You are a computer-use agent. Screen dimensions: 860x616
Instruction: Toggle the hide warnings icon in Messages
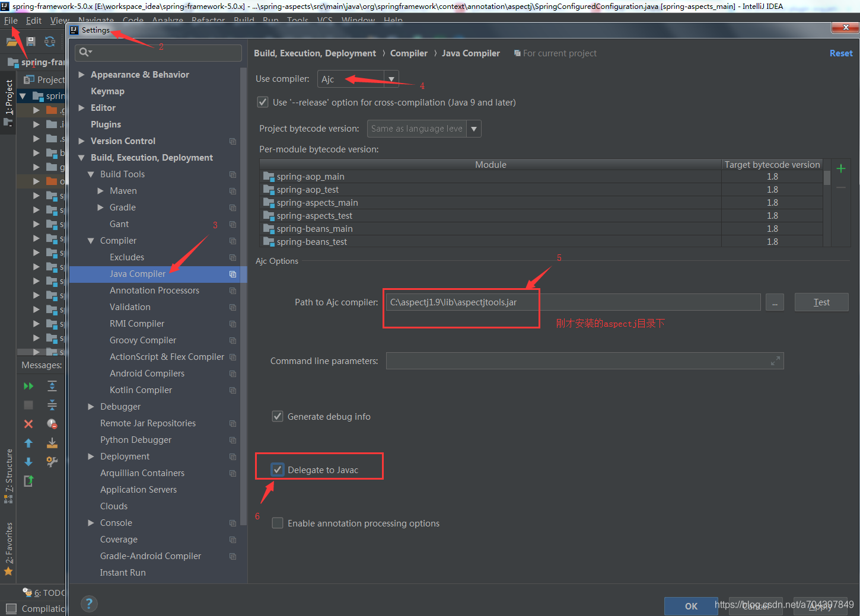[x=52, y=424]
